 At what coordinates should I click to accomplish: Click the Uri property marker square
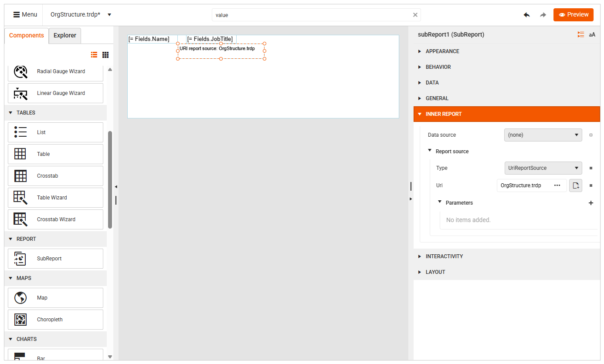(591, 185)
